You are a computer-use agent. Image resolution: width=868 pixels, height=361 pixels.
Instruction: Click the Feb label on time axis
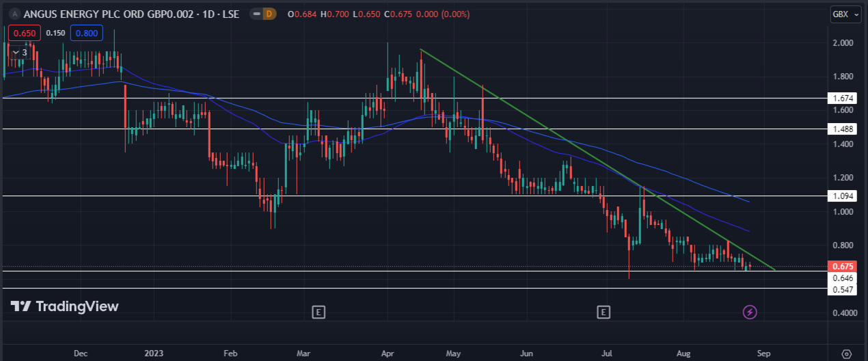tap(230, 353)
